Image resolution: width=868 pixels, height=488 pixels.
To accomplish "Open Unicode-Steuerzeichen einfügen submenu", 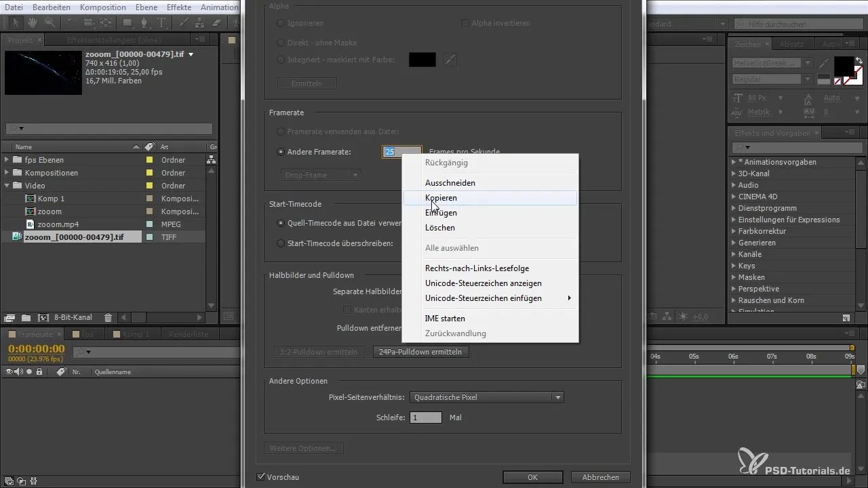I will pos(490,298).
